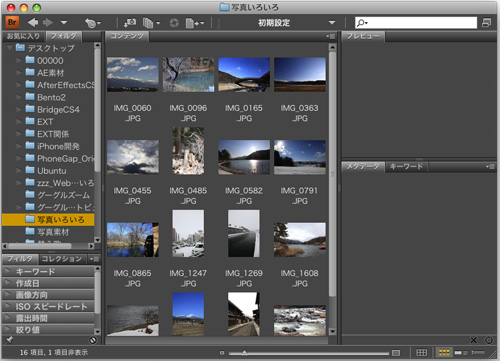Click the larger thumbnail size icon
Viewport: 500px width, 361px height.
396,353
